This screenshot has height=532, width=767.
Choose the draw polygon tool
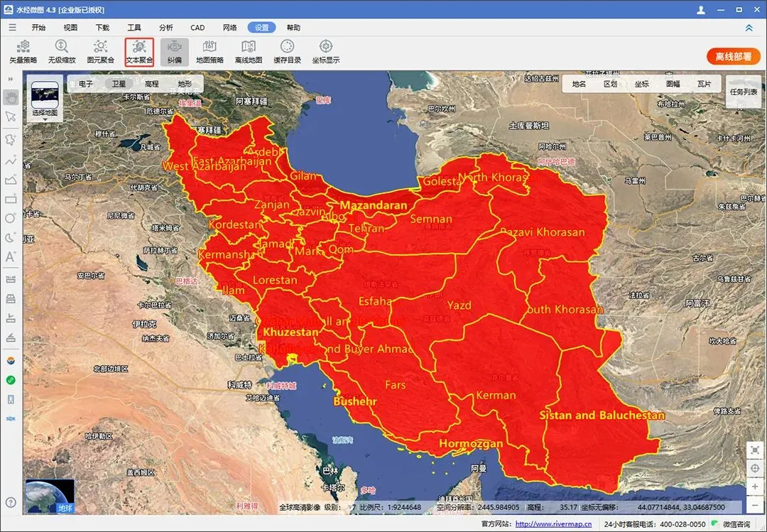click(11, 180)
